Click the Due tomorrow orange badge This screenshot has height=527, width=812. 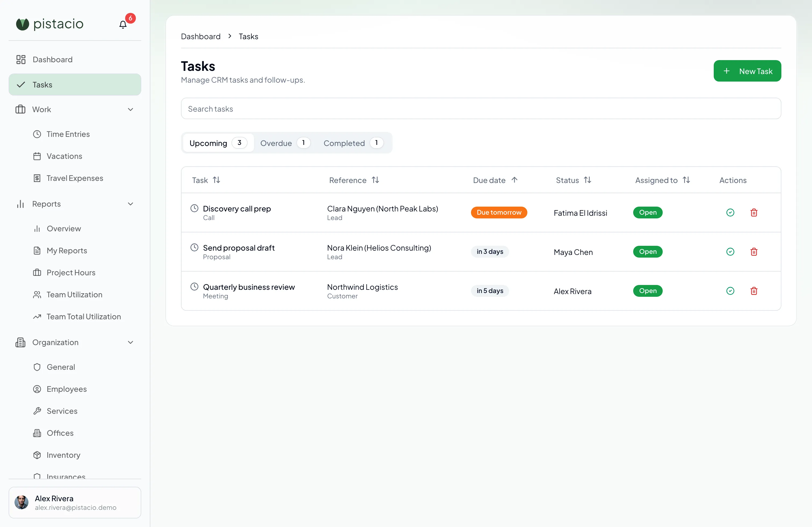click(x=499, y=212)
